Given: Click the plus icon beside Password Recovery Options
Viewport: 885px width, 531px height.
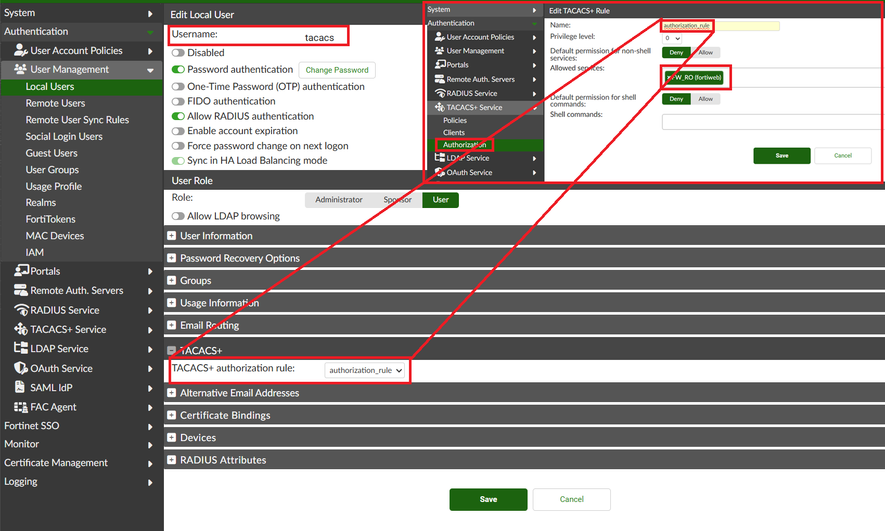Looking at the screenshot, I should coord(172,258).
